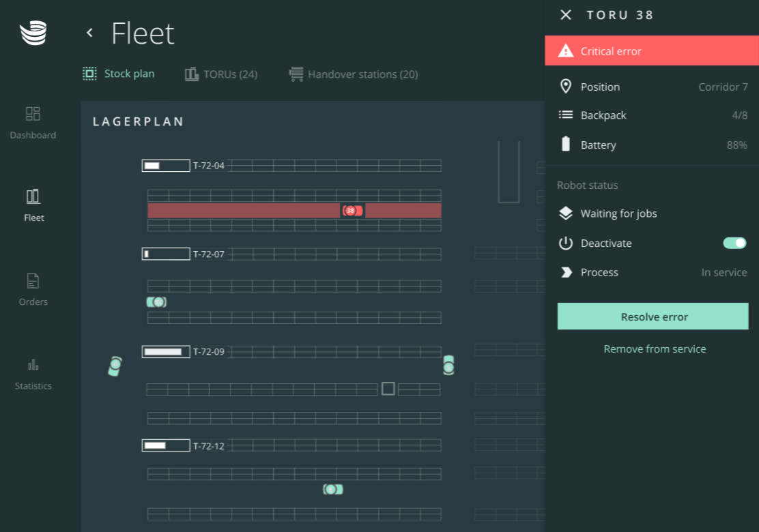Select the Stock plan tab
Viewport: 759px width, 532px height.
(x=119, y=74)
